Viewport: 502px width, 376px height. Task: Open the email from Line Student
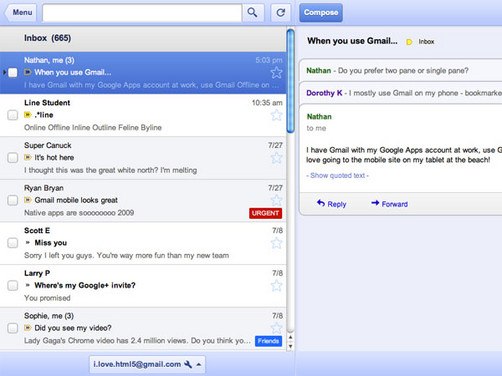143,115
